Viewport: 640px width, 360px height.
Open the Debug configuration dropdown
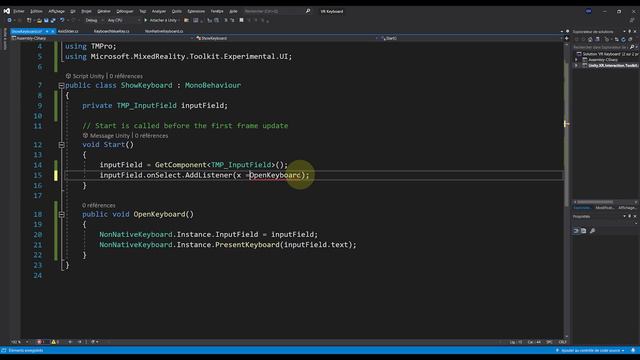(x=93, y=20)
